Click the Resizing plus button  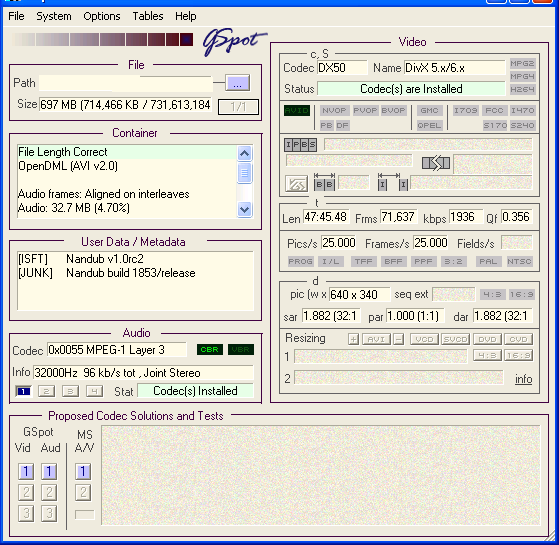pyautogui.click(x=353, y=339)
